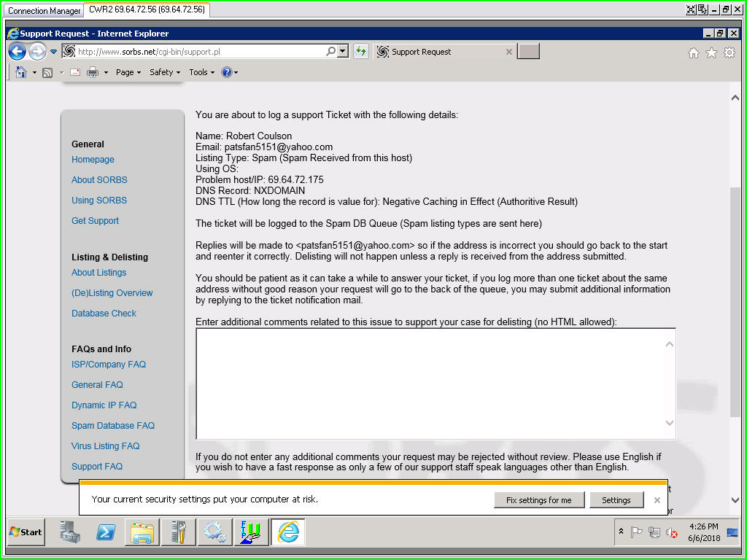Image resolution: width=747 pixels, height=560 pixels.
Task: Open Favorites star icon
Action: 711,52
